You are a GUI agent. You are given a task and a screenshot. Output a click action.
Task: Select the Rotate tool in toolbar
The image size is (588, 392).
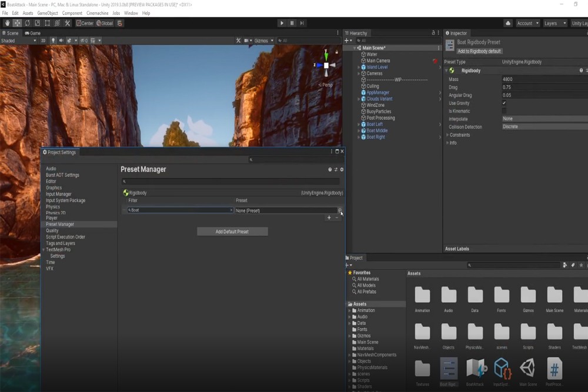(x=28, y=24)
